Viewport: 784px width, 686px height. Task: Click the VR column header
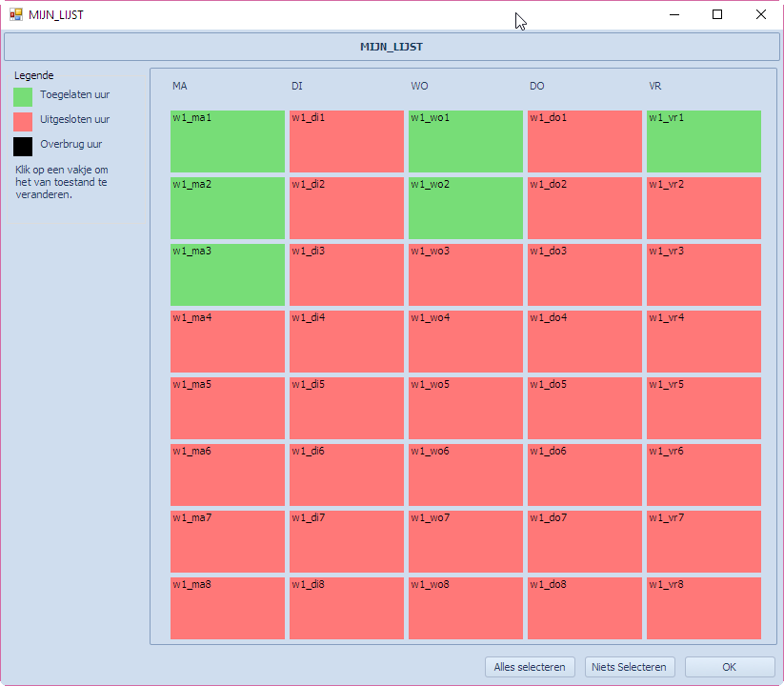point(655,86)
